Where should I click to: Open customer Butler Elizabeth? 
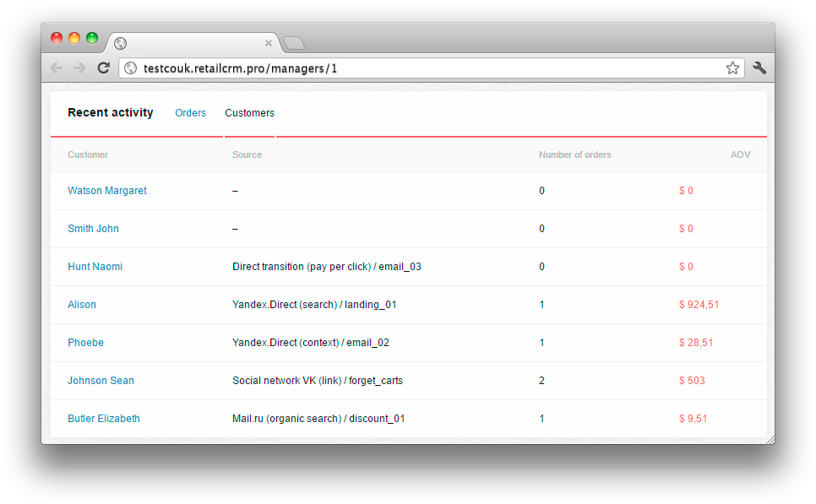[x=104, y=418]
